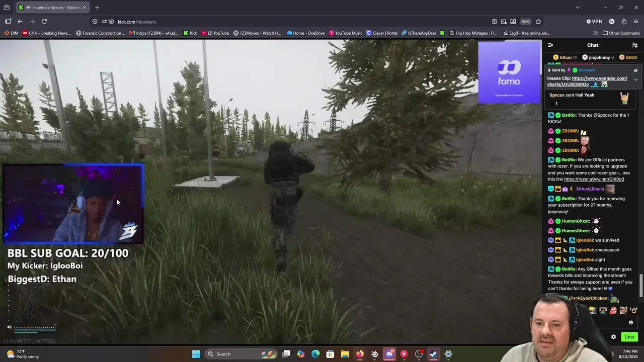Open the Kick bookmark
The height and width of the screenshot is (362, 644).
tap(190, 33)
